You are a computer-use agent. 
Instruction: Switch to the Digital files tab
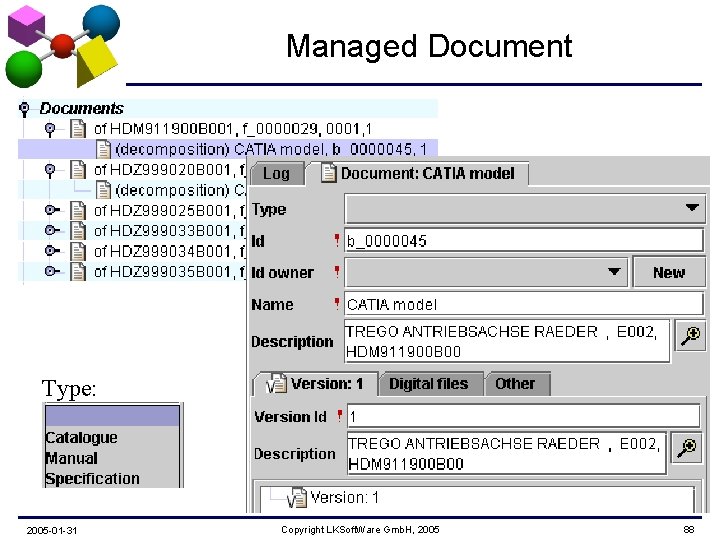point(429,384)
